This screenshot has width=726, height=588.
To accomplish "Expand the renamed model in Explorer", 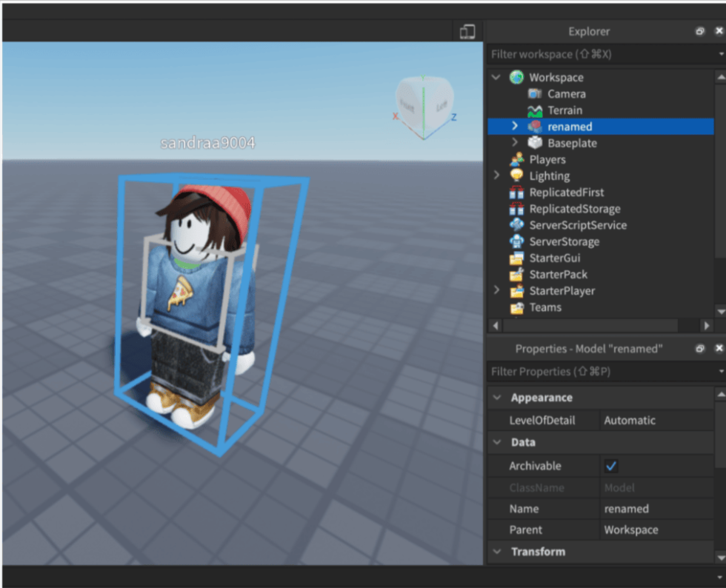I will (514, 127).
